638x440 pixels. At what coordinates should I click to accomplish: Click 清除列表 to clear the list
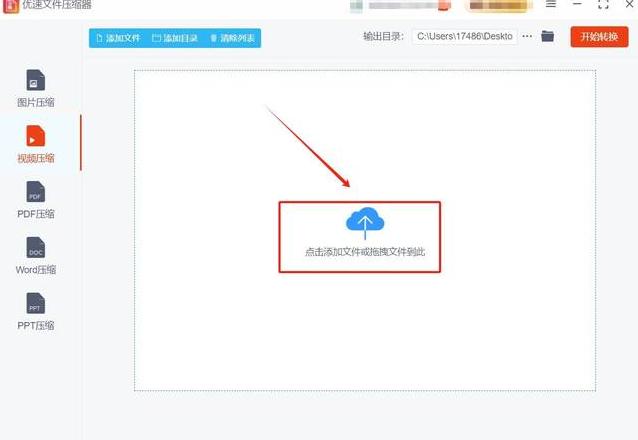232,38
